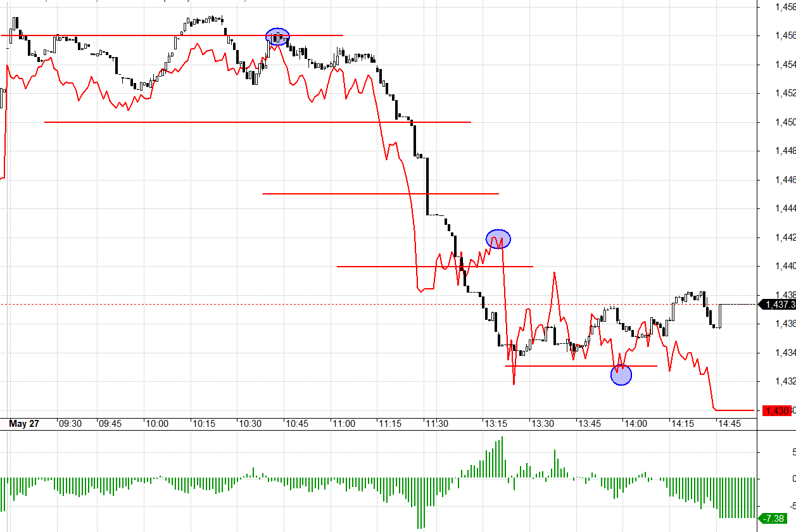Screen dimensions: 796x532
Task: Click the deepest negative histogram bar near 11:30
Action: pos(419,503)
